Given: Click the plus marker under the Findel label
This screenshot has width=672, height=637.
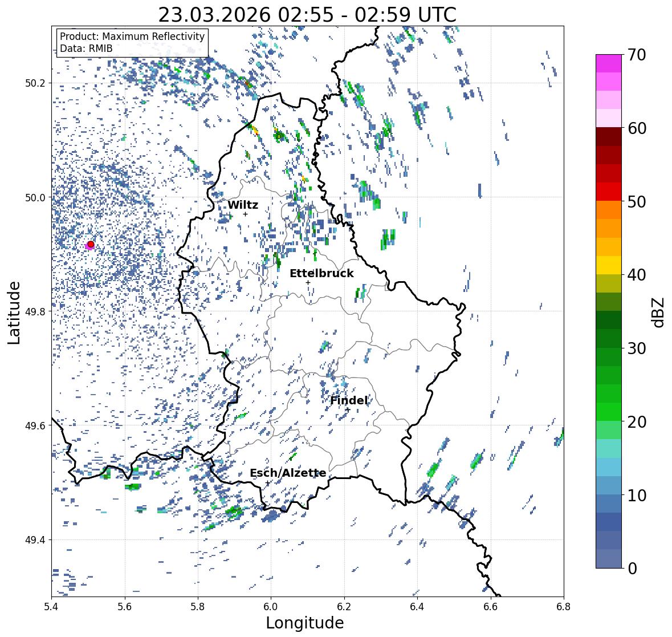Looking at the screenshot, I should [x=348, y=410].
